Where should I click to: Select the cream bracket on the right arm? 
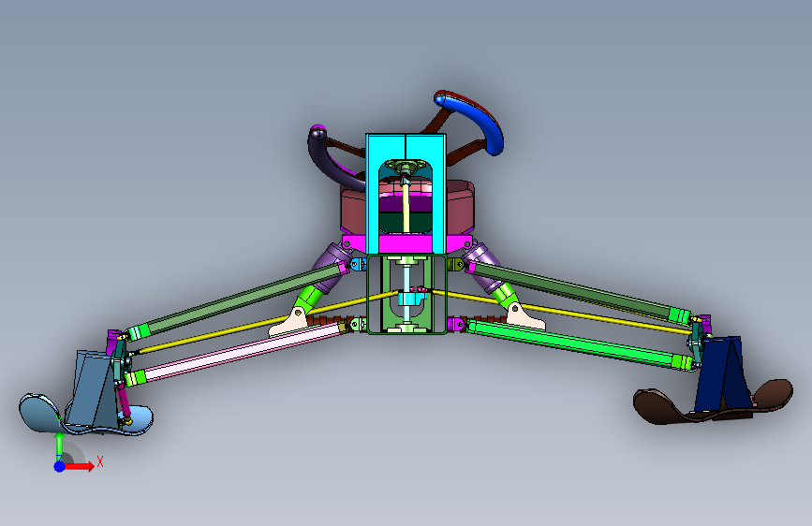(524, 318)
